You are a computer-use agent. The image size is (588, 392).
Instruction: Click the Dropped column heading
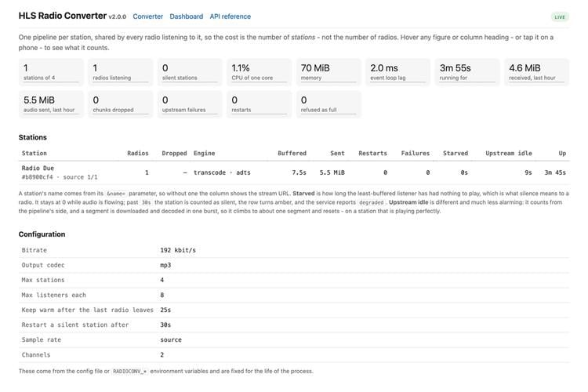(174, 153)
